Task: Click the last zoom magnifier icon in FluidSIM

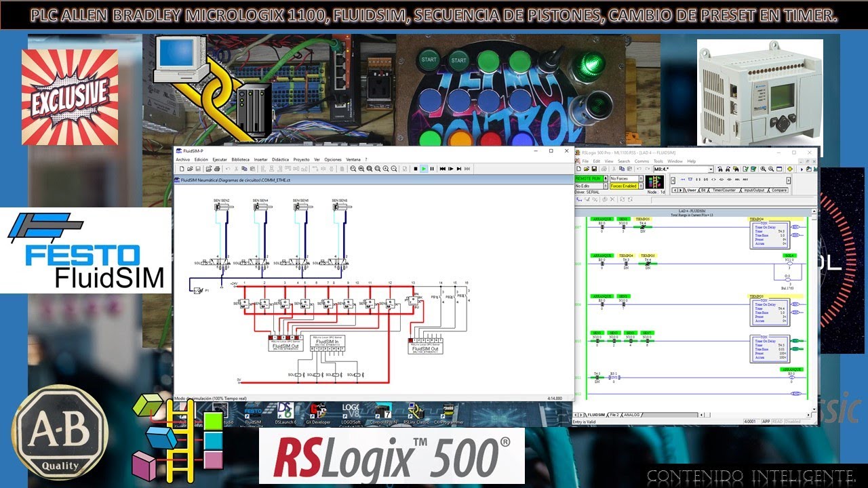Action: click(x=394, y=169)
